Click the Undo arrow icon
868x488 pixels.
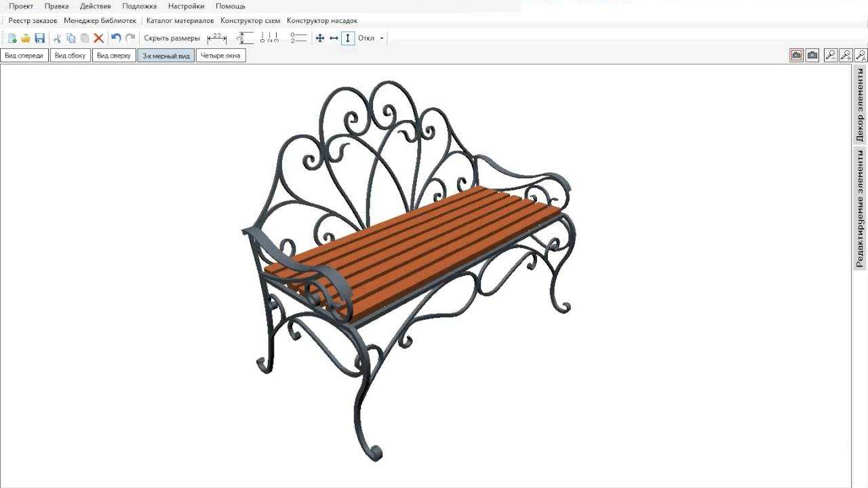click(116, 39)
